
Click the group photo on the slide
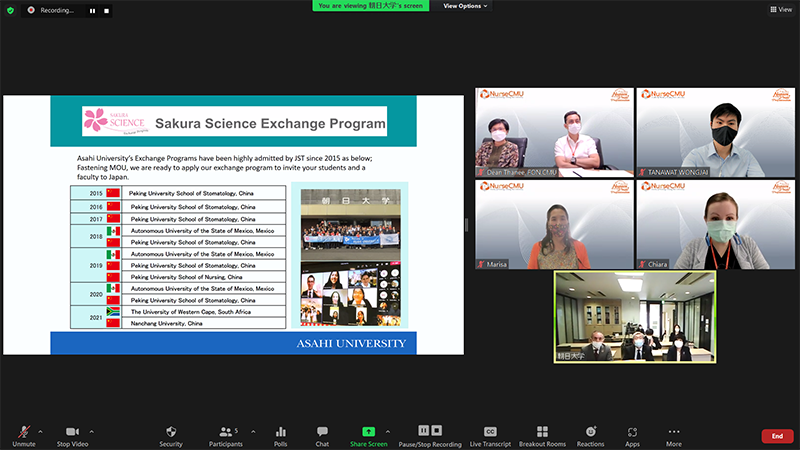351,224
